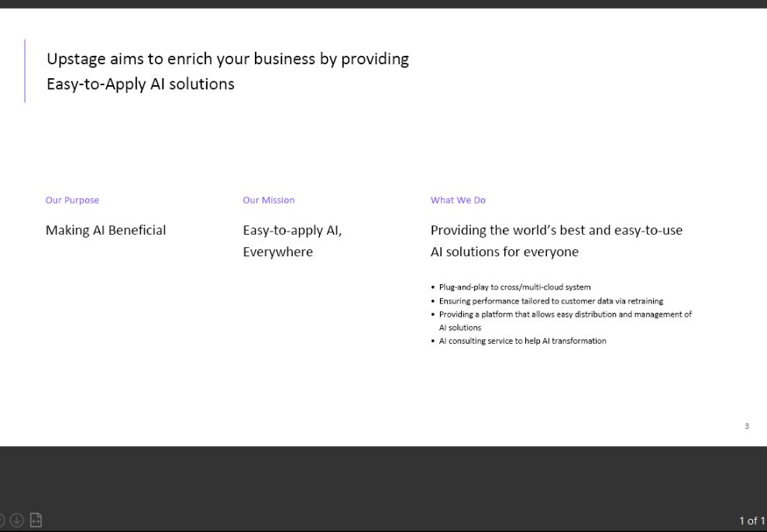767x532 pixels.
Task: Click the 'Our Mission' heading
Action: click(269, 200)
